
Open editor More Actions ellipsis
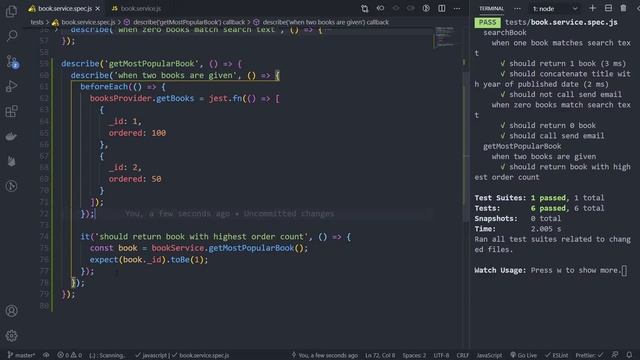(457, 9)
